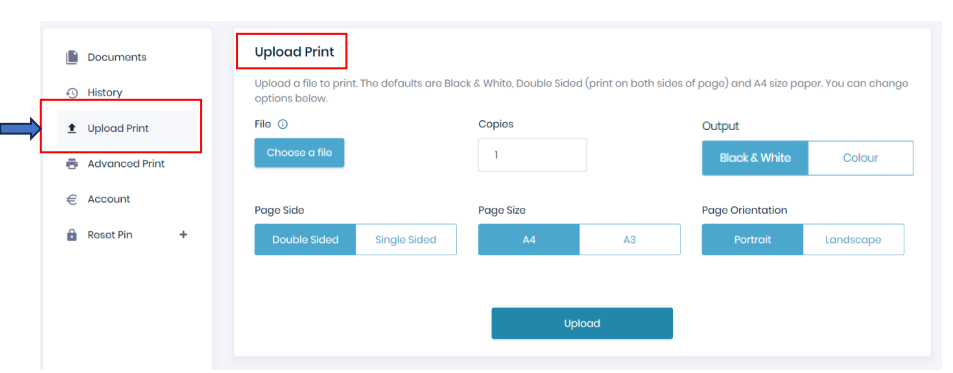953x373 pixels.
Task: Select Black & White output
Action: point(755,158)
